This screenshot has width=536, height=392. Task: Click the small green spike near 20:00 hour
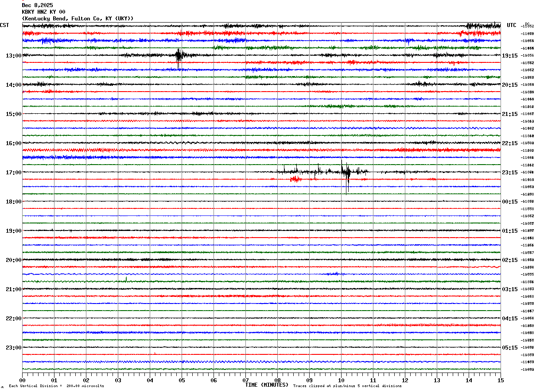click(x=126, y=279)
